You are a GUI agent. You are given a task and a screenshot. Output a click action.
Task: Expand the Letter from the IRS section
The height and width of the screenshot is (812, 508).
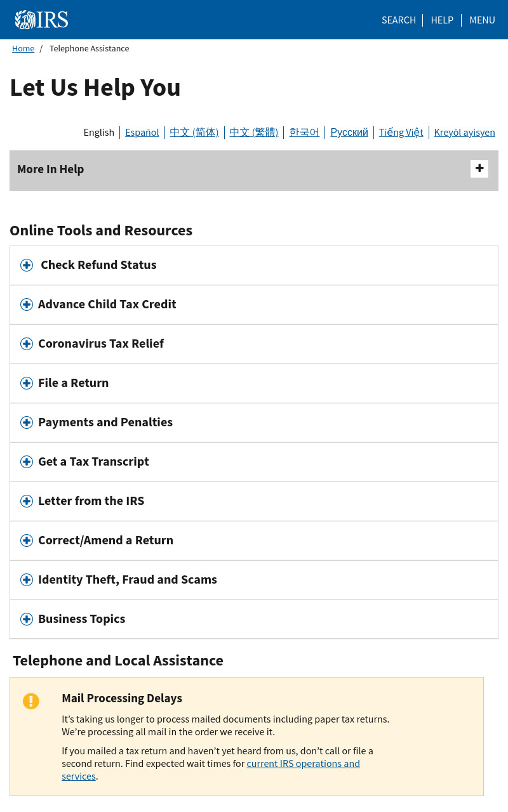coord(254,501)
